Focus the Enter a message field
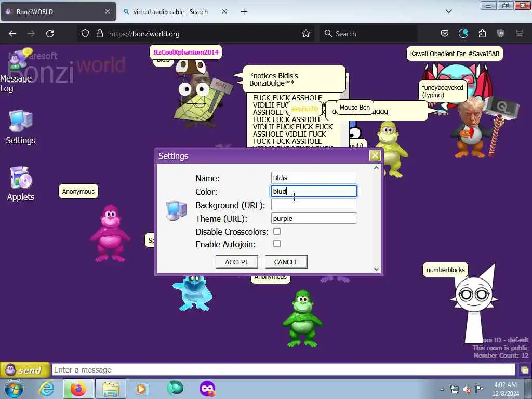The height and width of the screenshot is (399, 532). click(x=283, y=370)
